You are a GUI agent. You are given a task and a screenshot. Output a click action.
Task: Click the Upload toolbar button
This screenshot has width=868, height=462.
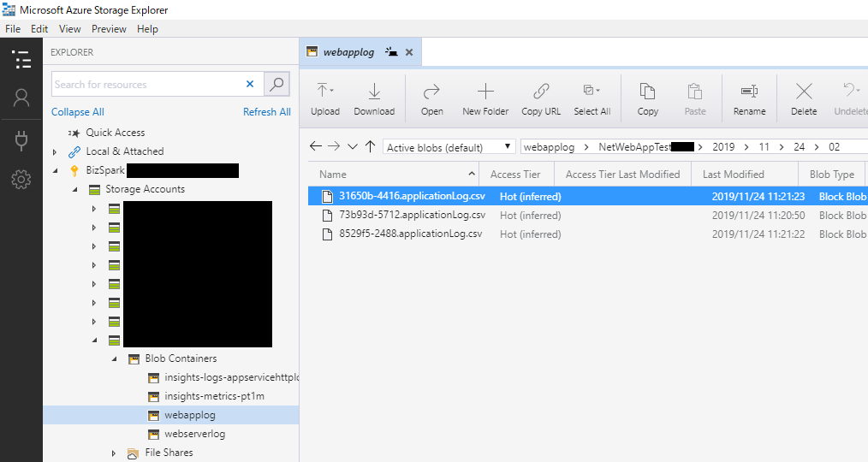click(325, 99)
